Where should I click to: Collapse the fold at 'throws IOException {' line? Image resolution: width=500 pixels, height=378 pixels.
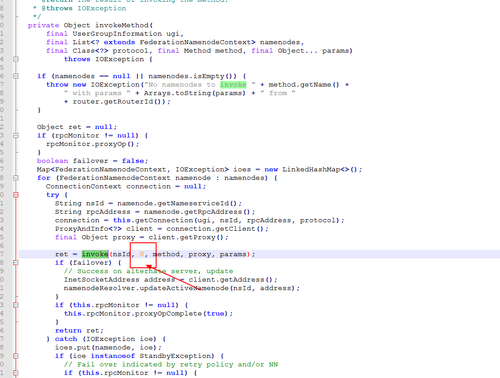pyautogui.click(x=16, y=59)
